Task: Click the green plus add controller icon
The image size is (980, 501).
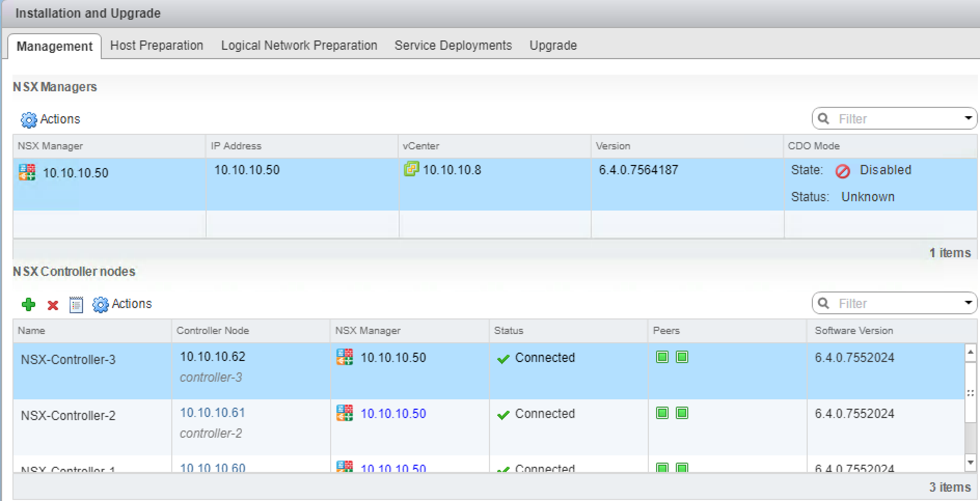Action: point(29,304)
